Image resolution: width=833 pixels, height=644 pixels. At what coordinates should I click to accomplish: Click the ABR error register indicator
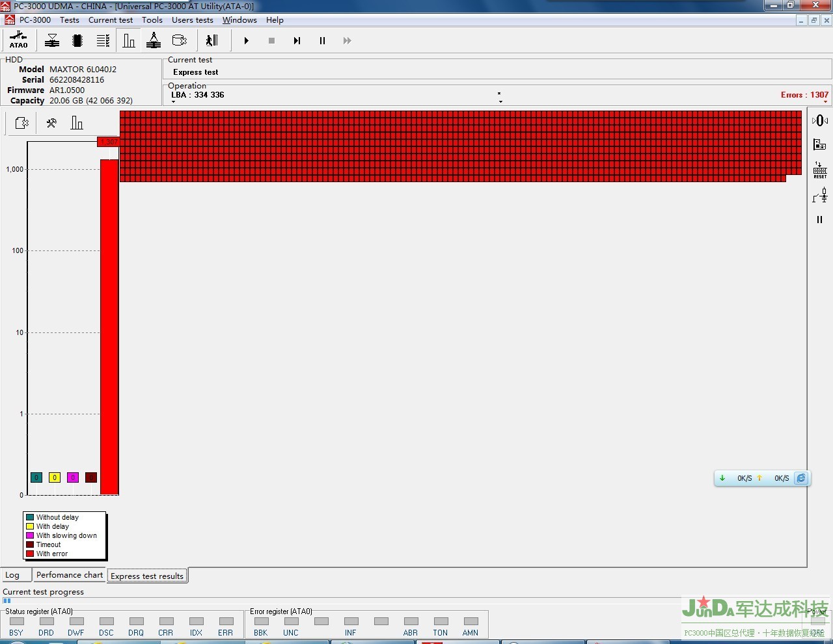coord(411,621)
